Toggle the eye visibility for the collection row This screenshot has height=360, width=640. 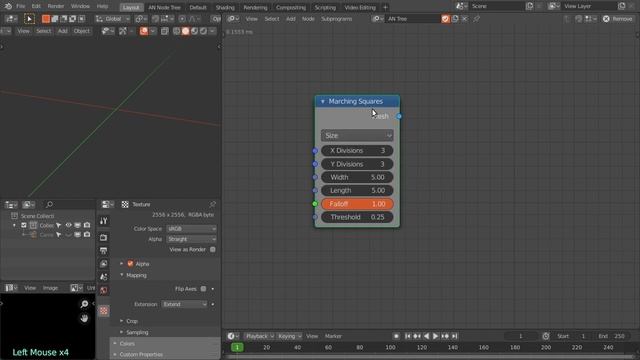point(68,225)
